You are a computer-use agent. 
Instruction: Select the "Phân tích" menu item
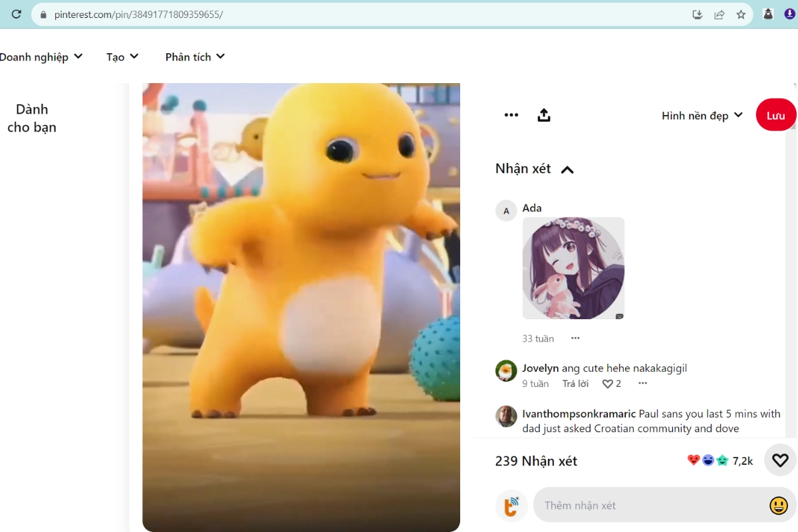click(194, 57)
